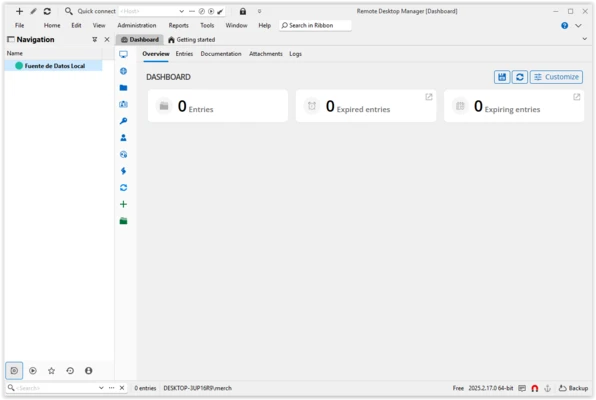This screenshot has width=596, height=400.
Task: Select the user vault icon at navigation bottom
Action: tap(89, 371)
